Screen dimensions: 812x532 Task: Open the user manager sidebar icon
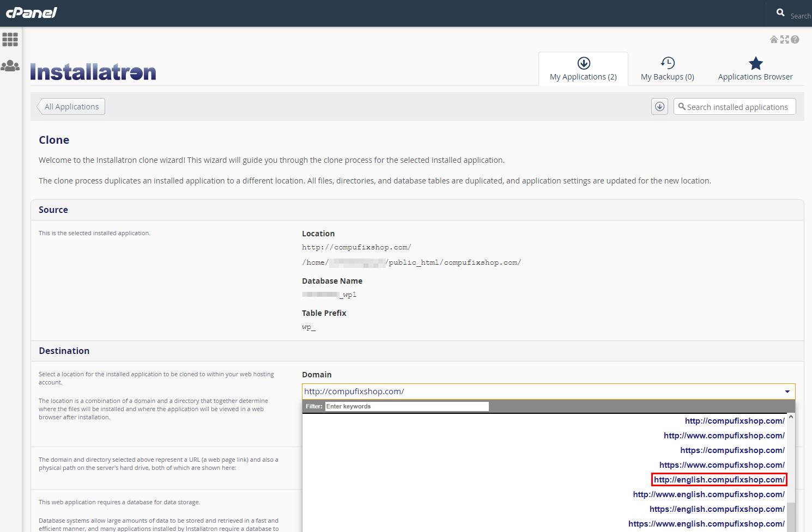point(10,66)
